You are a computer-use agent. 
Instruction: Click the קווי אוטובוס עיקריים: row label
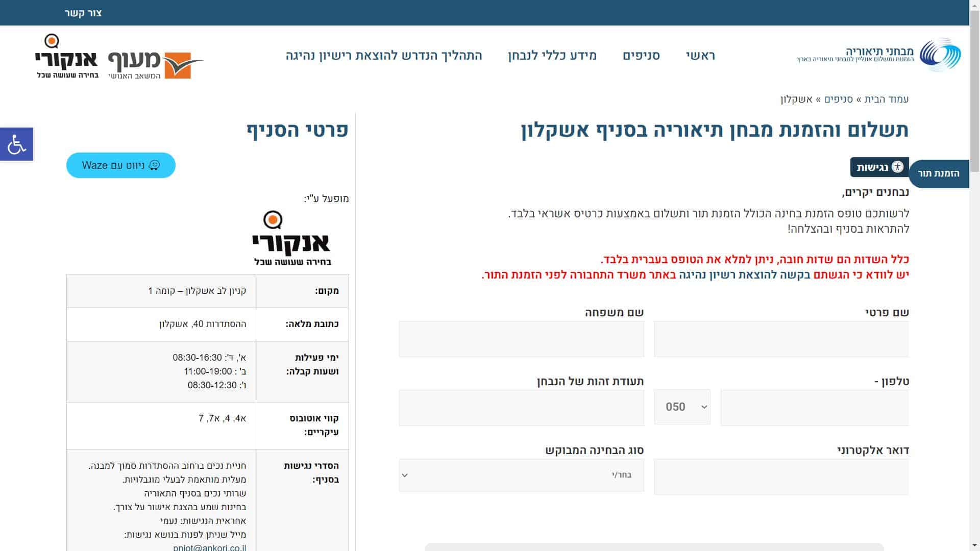pyautogui.click(x=314, y=425)
